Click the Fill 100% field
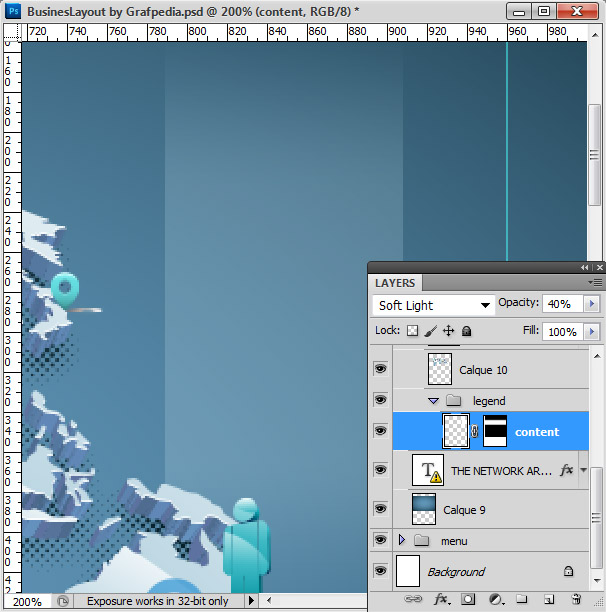 click(x=562, y=332)
